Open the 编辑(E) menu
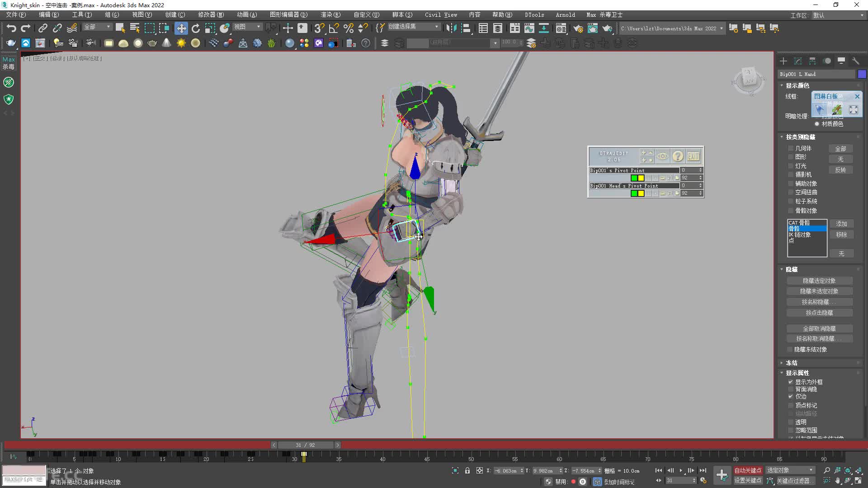Viewport: 868px width, 488px height. [x=49, y=15]
